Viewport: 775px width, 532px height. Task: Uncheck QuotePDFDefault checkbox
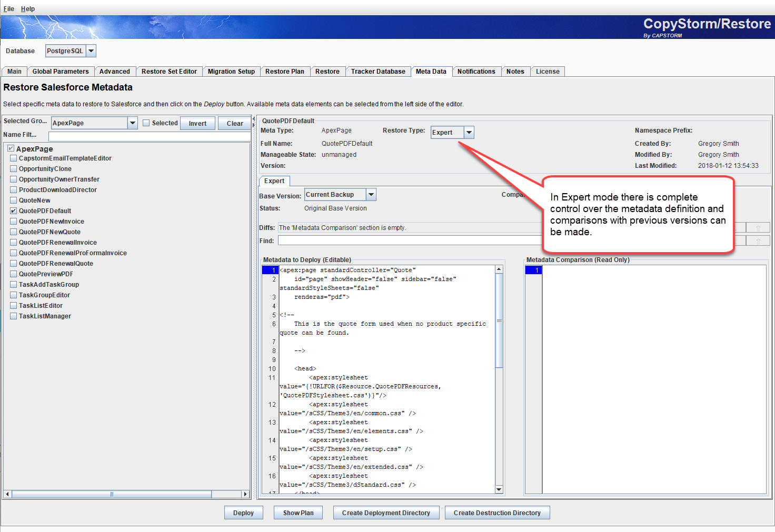[14, 211]
